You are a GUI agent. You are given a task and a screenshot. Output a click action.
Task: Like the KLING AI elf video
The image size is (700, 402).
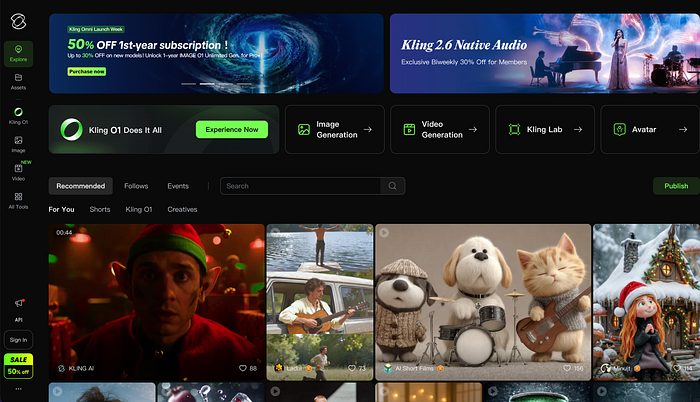tap(242, 369)
